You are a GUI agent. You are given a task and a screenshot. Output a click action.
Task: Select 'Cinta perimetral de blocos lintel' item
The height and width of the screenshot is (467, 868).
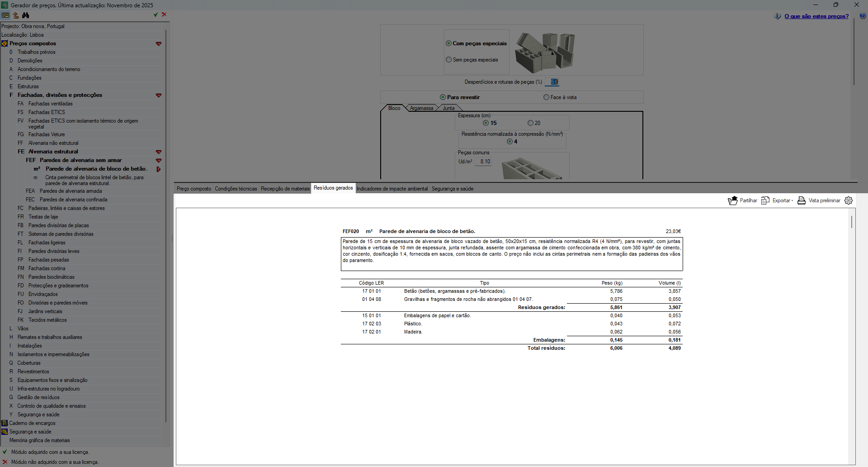click(94, 181)
